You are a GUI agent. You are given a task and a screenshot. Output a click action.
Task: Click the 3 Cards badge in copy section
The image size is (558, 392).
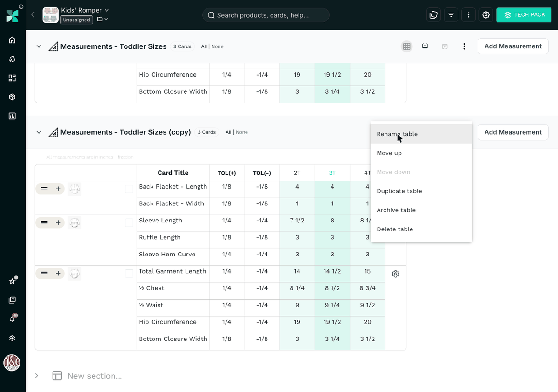(x=206, y=132)
